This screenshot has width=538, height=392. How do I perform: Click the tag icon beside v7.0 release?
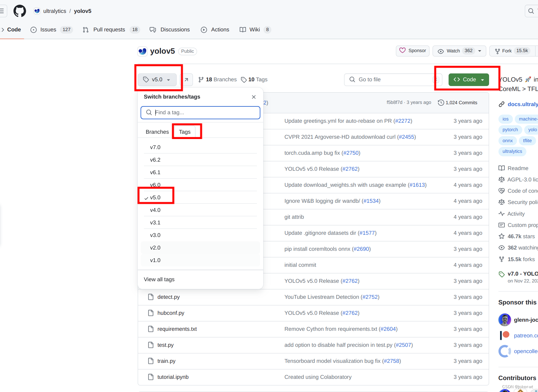(x=502, y=274)
